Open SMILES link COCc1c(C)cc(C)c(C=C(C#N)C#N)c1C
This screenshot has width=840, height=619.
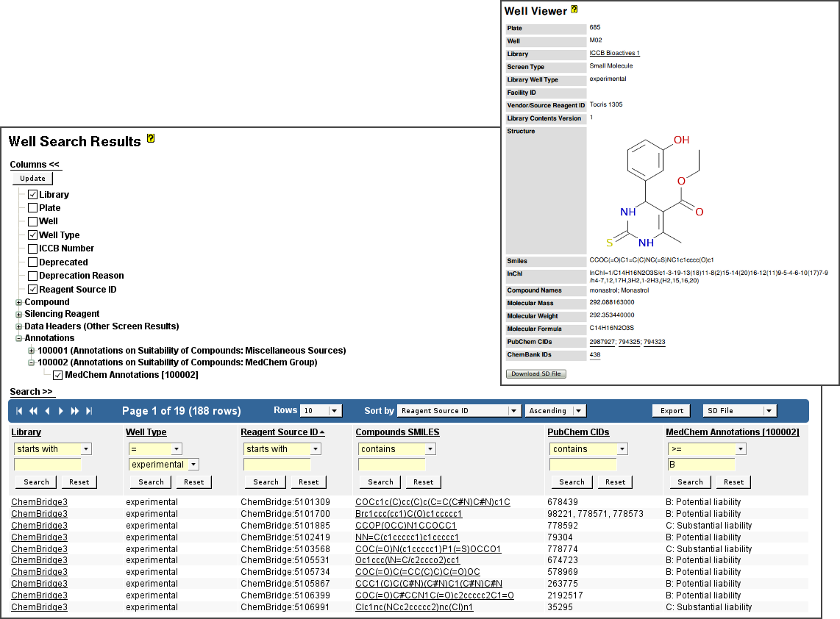433,502
